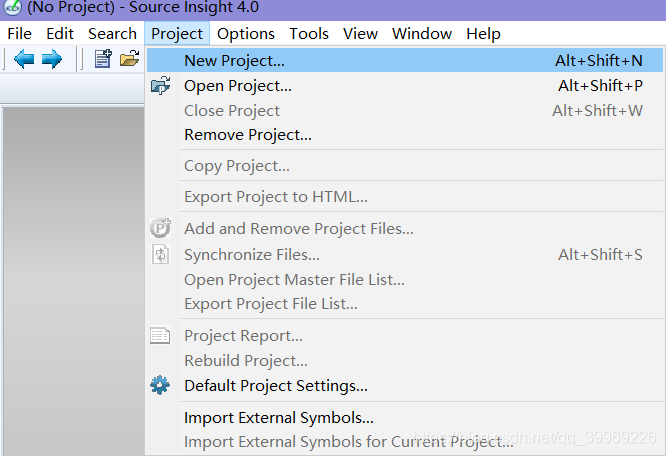
Task: Open the Search menu
Action: tap(112, 34)
